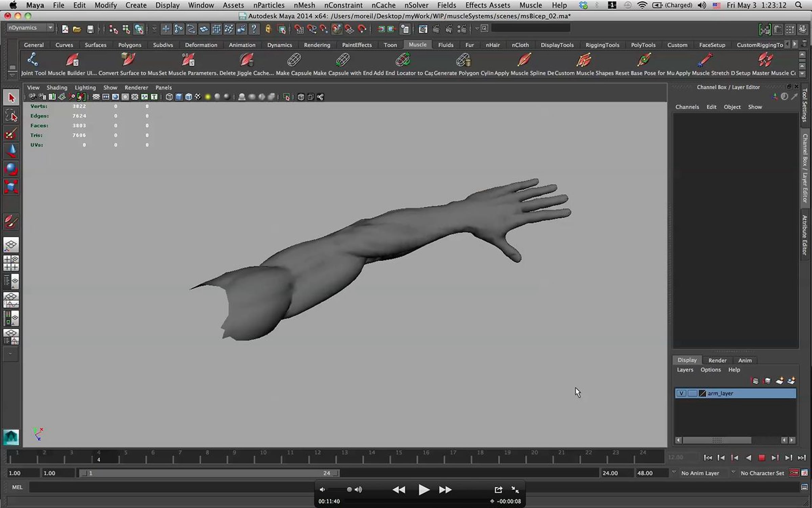The image size is (812, 508).
Task: Click arm_layer's color swatch in the Layer Editor
Action: coord(703,393)
